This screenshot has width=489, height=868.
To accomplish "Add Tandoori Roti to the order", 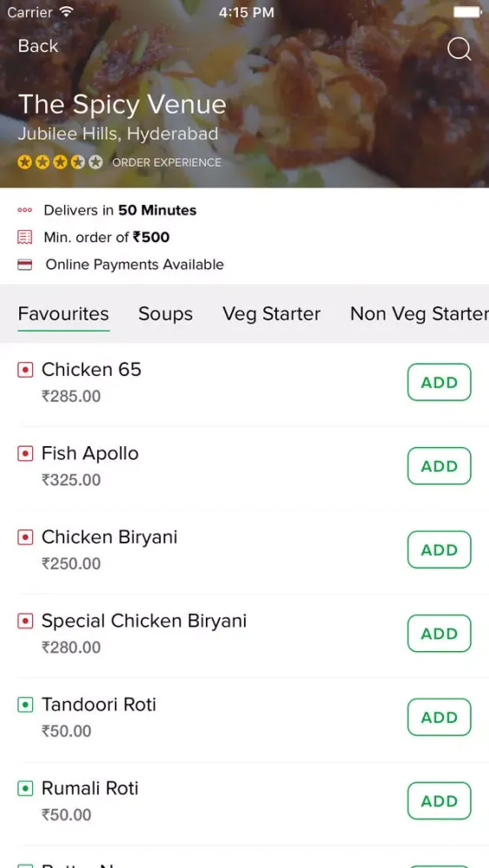I will 439,717.
